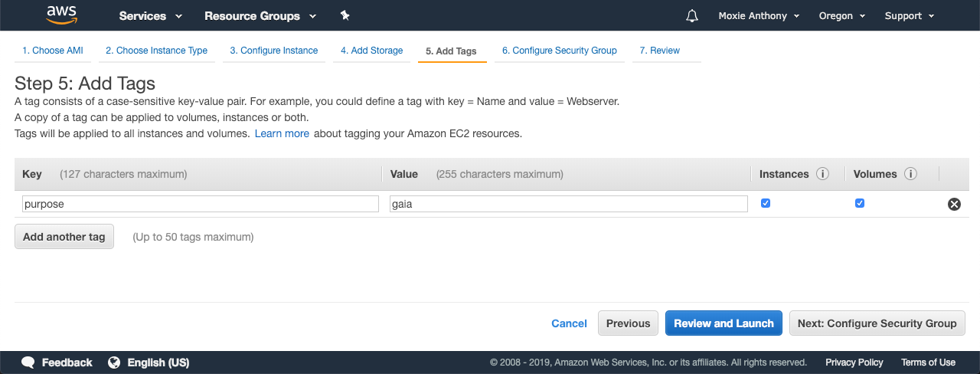This screenshot has width=980, height=374.
Task: Click the AWS logo home icon
Action: [61, 15]
